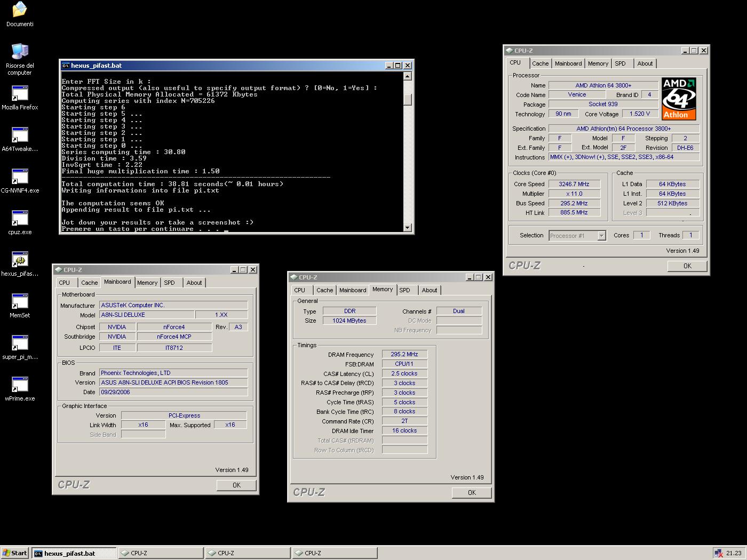This screenshot has width=747, height=560.
Task: Close the Mainboard CPU-Z window
Action: (x=253, y=270)
